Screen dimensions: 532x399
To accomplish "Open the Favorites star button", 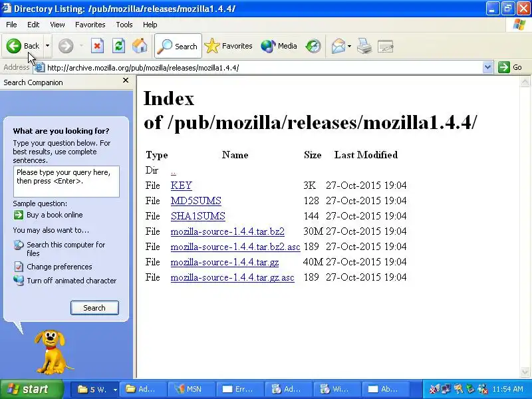I will pyautogui.click(x=228, y=46).
